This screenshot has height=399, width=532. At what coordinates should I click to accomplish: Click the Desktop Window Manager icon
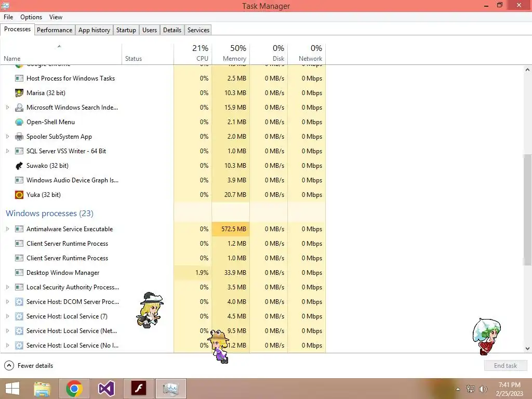[19, 272]
